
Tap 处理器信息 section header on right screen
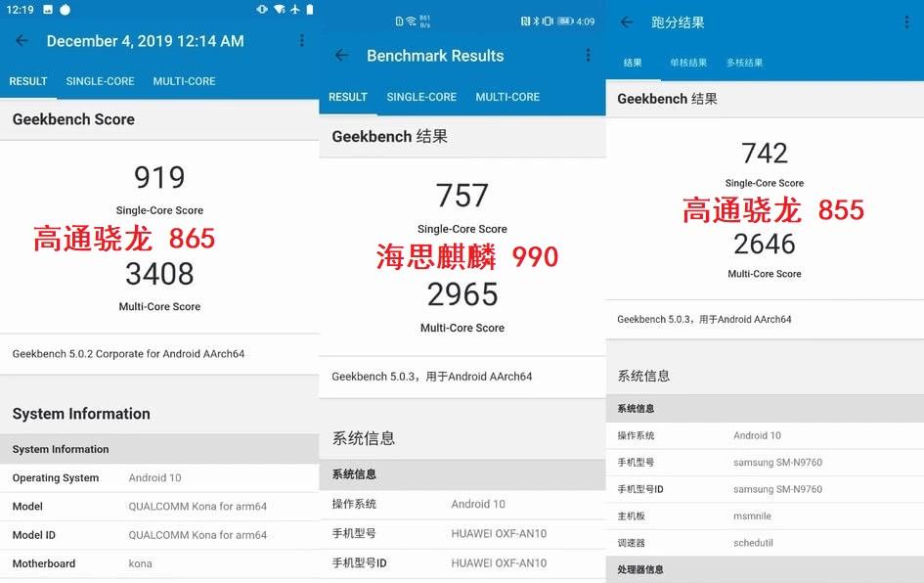pos(765,569)
